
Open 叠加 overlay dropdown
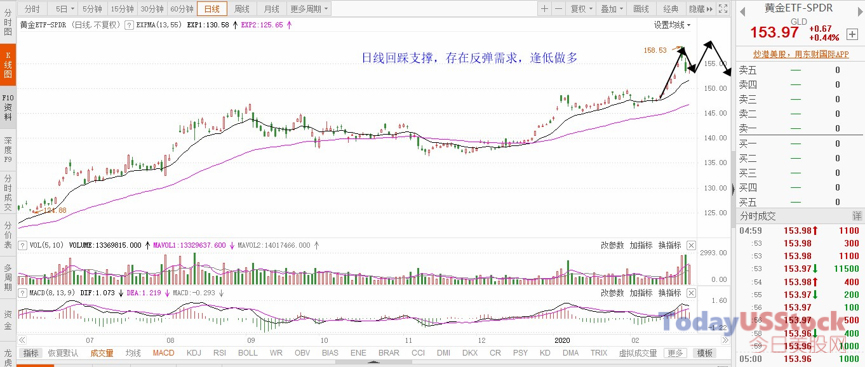click(x=612, y=9)
